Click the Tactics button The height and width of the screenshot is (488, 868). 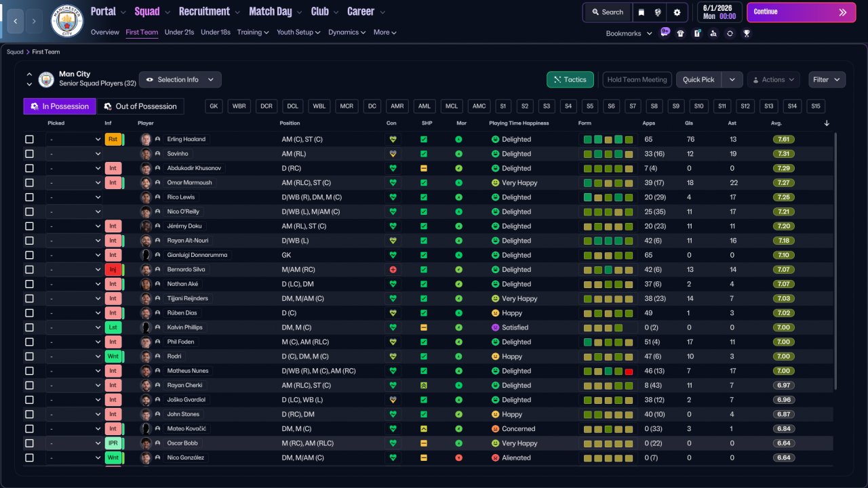[570, 79]
